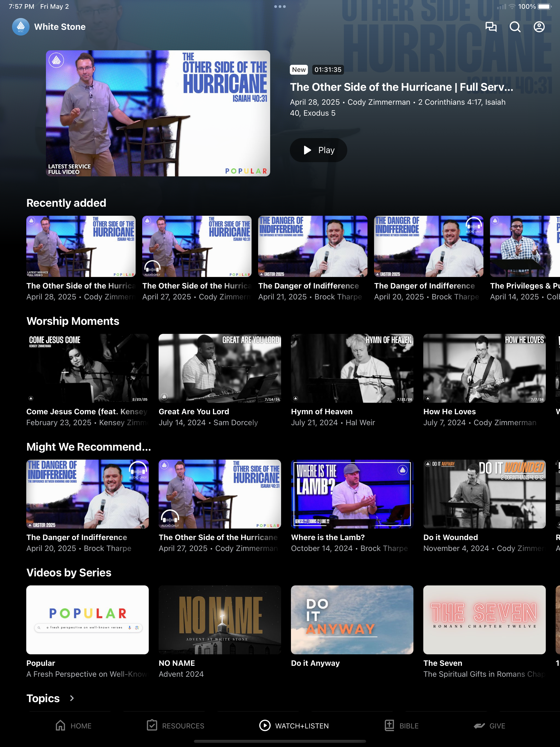Switch to the GIVE tab label
This screenshot has height=747, width=560.
497,726
